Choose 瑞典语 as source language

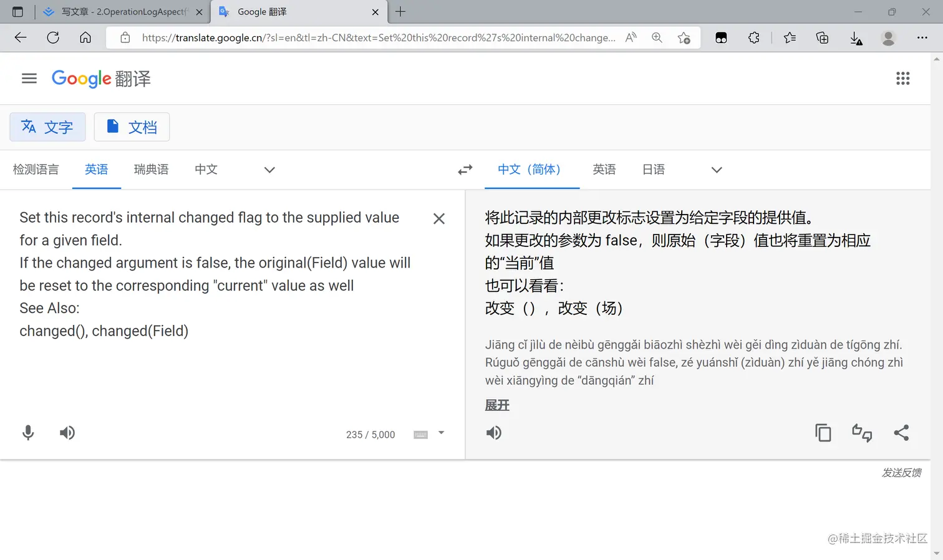click(x=151, y=170)
